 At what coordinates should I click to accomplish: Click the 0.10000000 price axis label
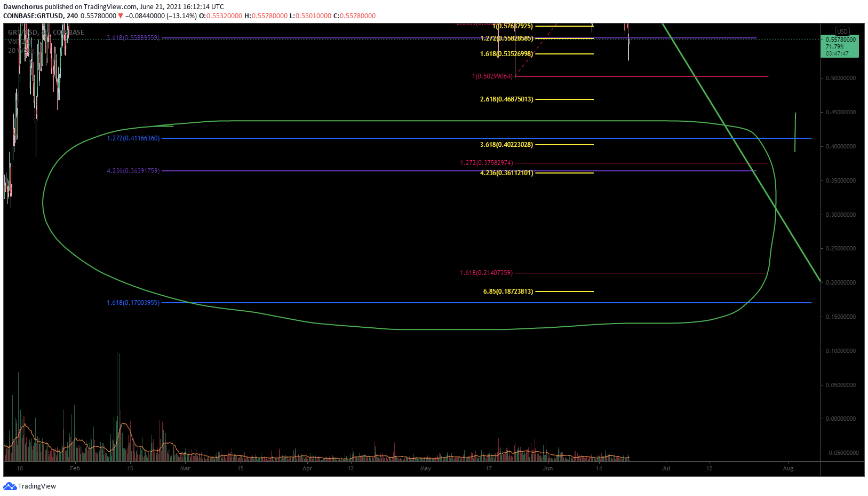point(841,351)
